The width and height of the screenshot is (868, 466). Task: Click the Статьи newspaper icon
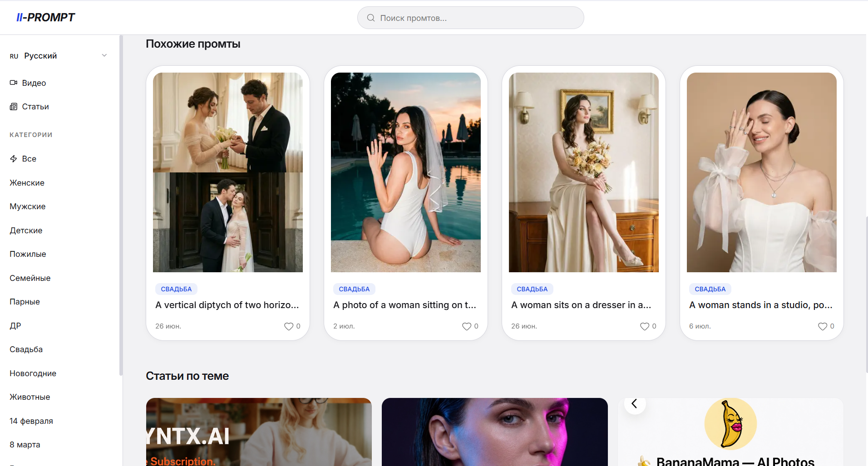pos(14,107)
